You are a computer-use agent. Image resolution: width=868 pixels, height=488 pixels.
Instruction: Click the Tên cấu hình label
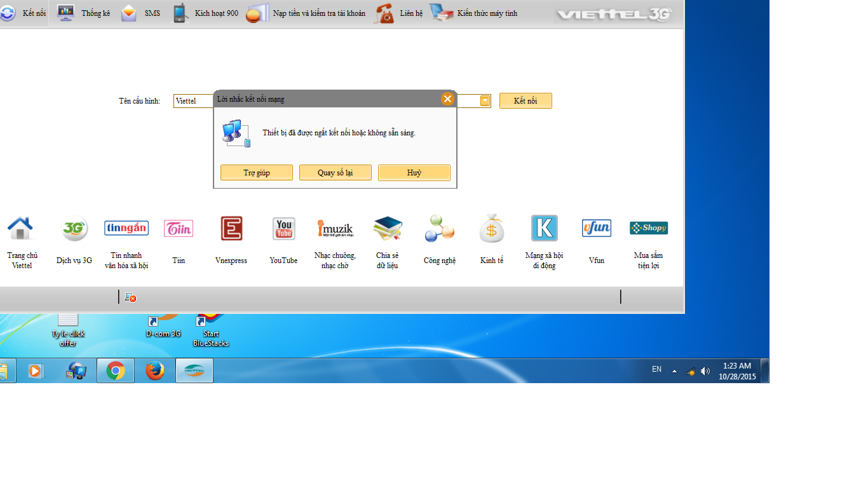click(x=139, y=100)
